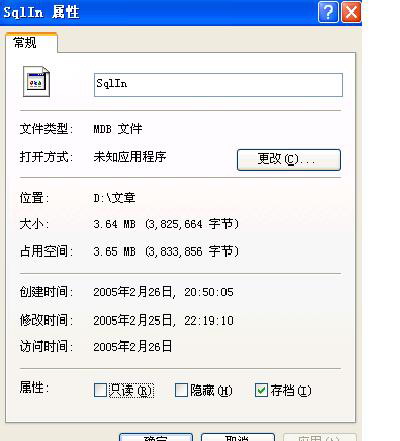Image resolution: width=400 pixels, height=441 pixels.
Task: Click the greyed-out 应用 button
Action: (319, 437)
